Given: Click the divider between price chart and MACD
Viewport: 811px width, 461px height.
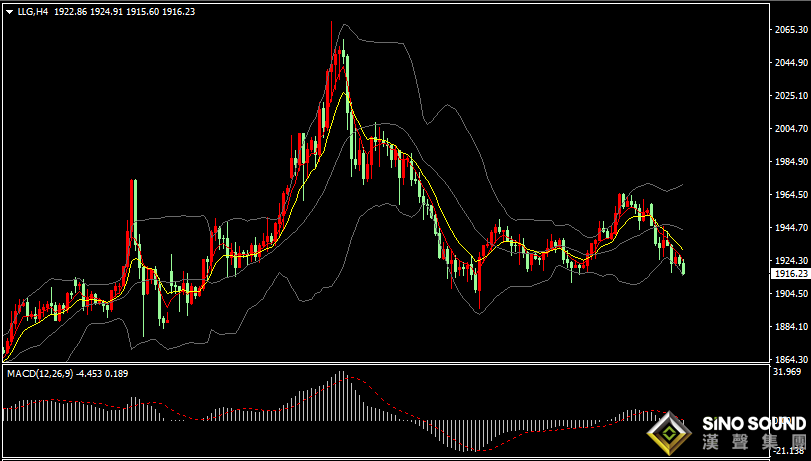Looking at the screenshot, I should click(x=385, y=364).
